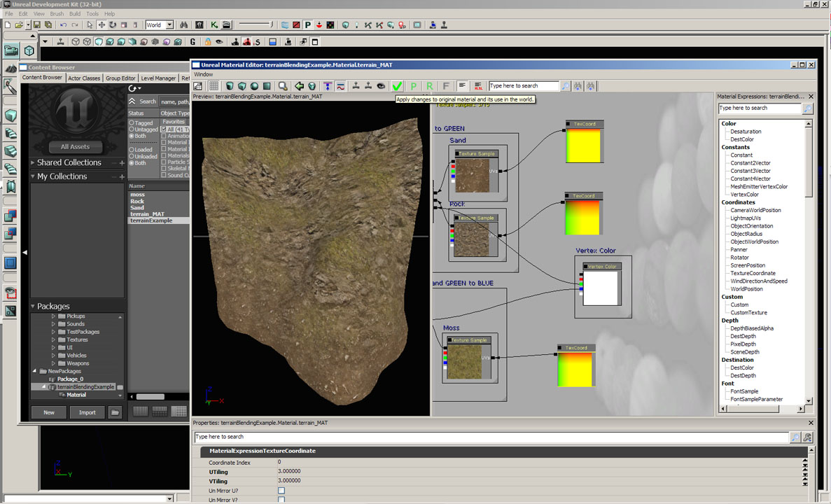
Task: Click the green back arrow icon in material editor
Action: [299, 86]
